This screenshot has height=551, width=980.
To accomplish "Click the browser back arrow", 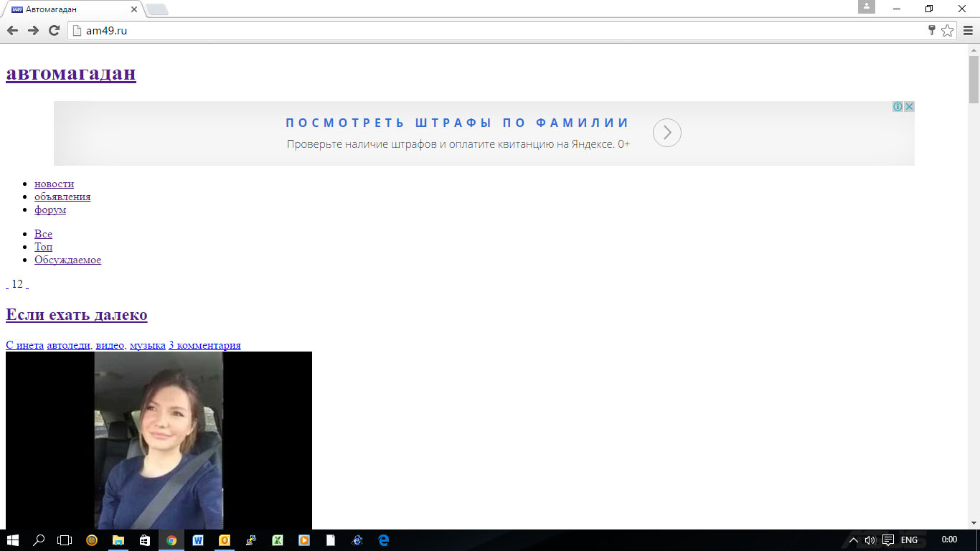I will click(12, 30).
